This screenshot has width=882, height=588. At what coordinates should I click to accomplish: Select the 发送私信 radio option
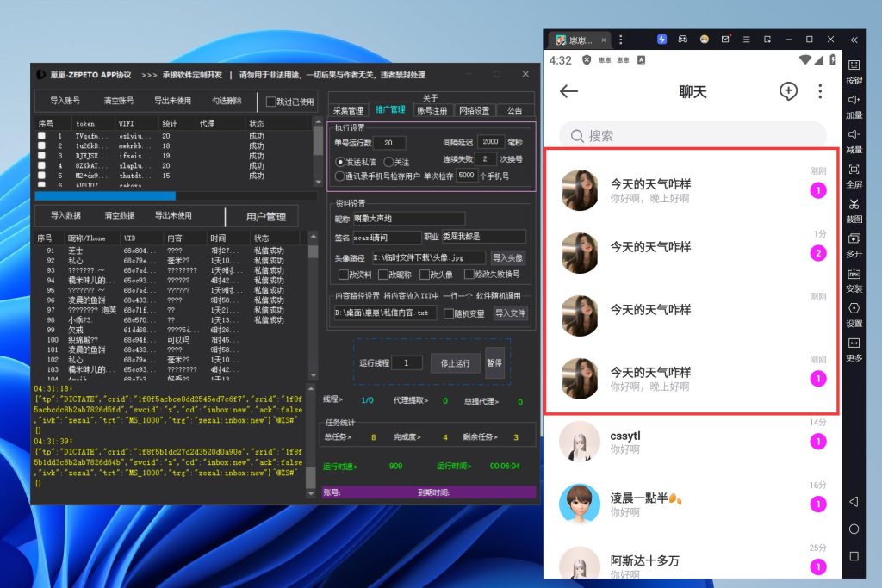point(339,162)
